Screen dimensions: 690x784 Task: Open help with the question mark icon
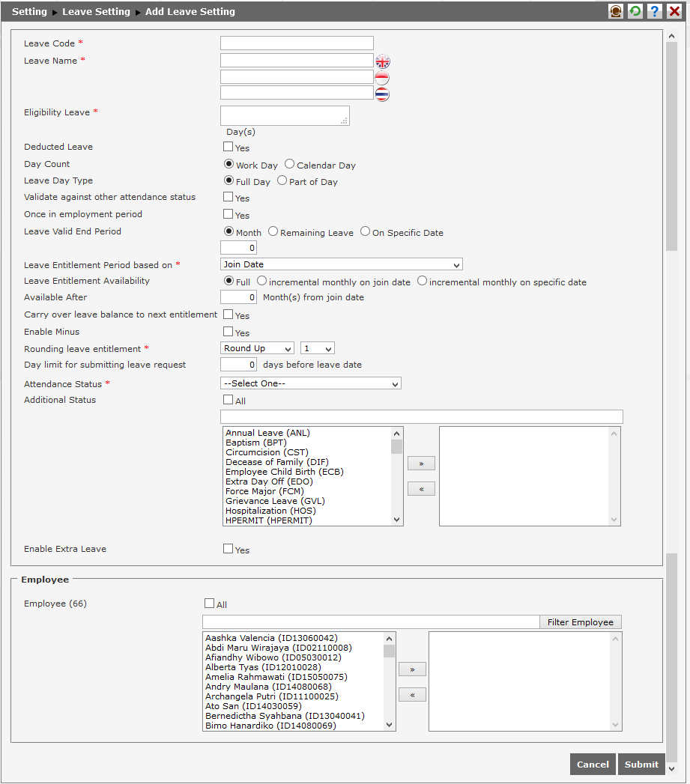pyautogui.click(x=654, y=10)
